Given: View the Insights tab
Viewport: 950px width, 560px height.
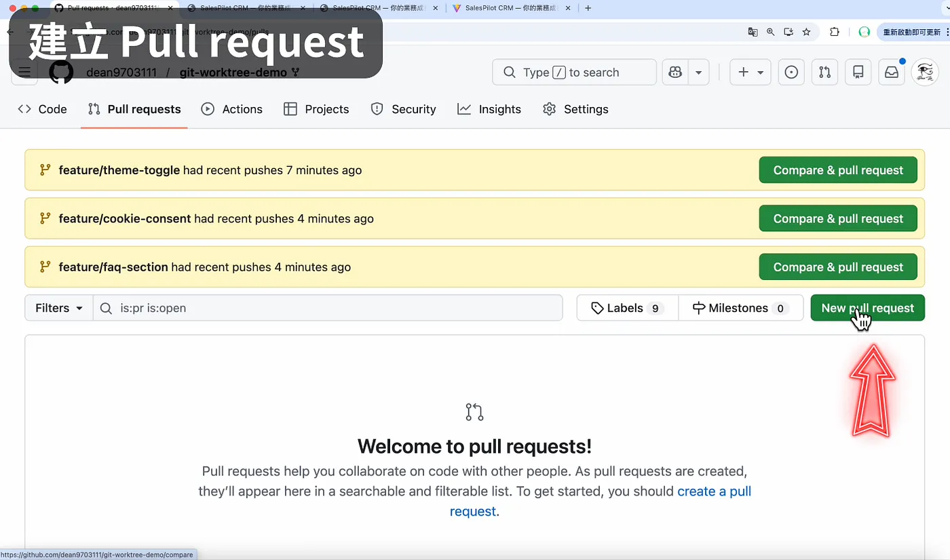Looking at the screenshot, I should [489, 109].
